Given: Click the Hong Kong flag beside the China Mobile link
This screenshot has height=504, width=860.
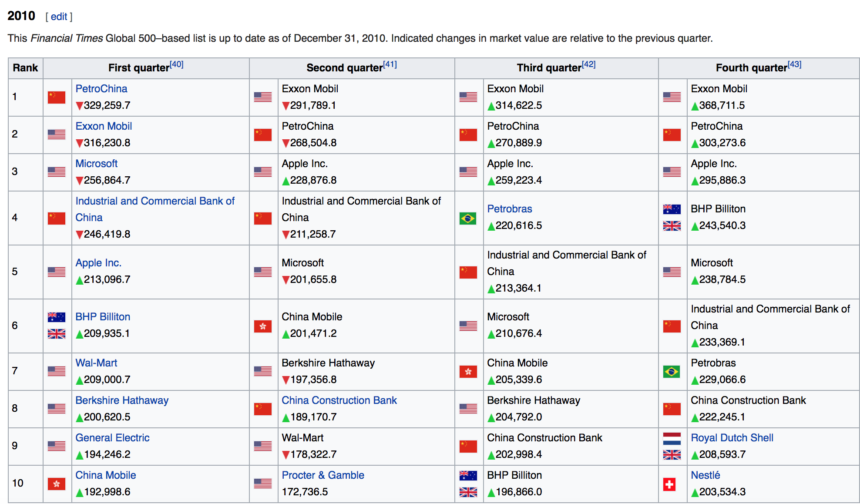Looking at the screenshot, I should pyautogui.click(x=56, y=484).
